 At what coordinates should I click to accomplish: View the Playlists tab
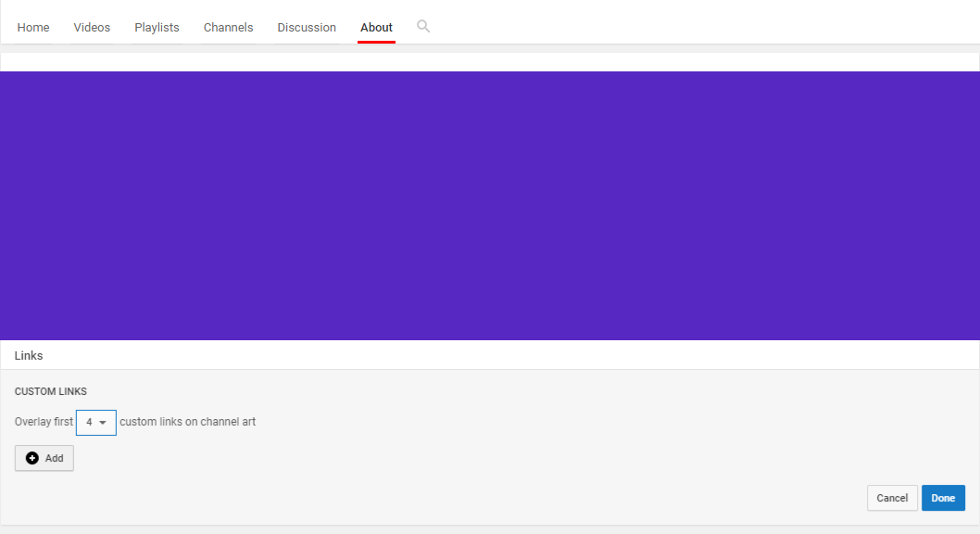[x=157, y=27]
